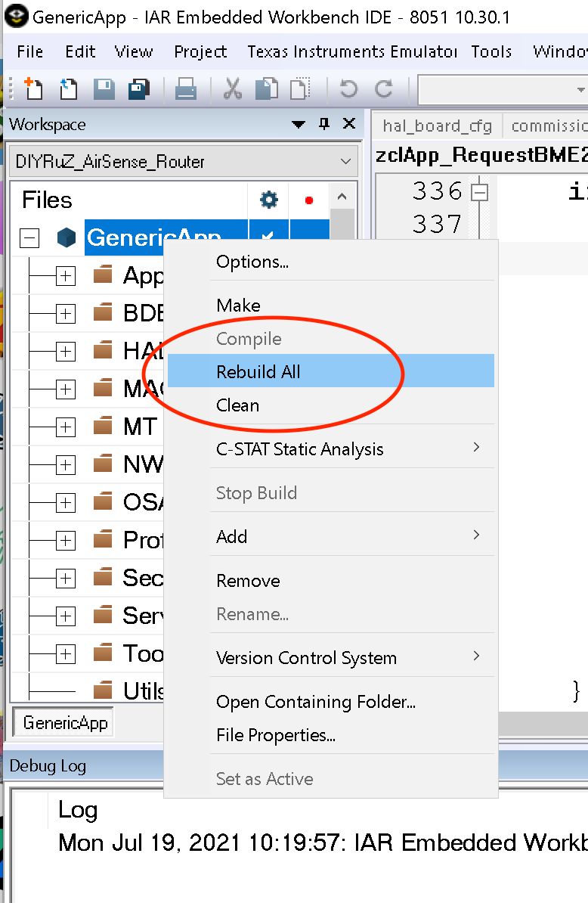Choose Open Containing Folder...

coord(331,701)
